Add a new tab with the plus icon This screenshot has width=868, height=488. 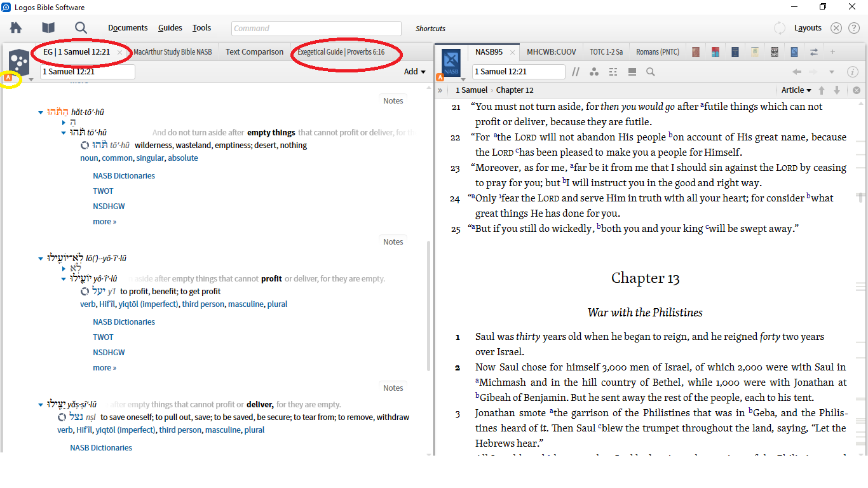coord(832,52)
